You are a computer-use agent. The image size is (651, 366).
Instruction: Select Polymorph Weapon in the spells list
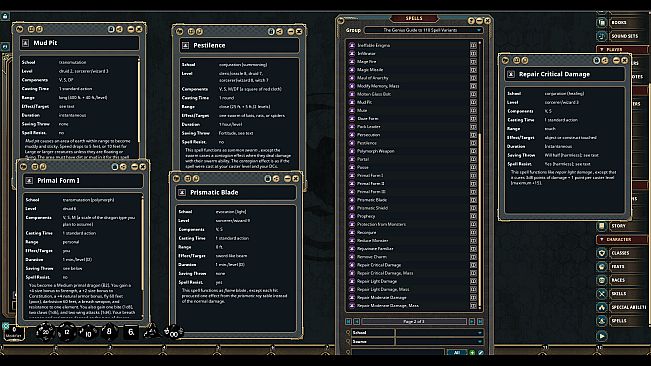375,151
